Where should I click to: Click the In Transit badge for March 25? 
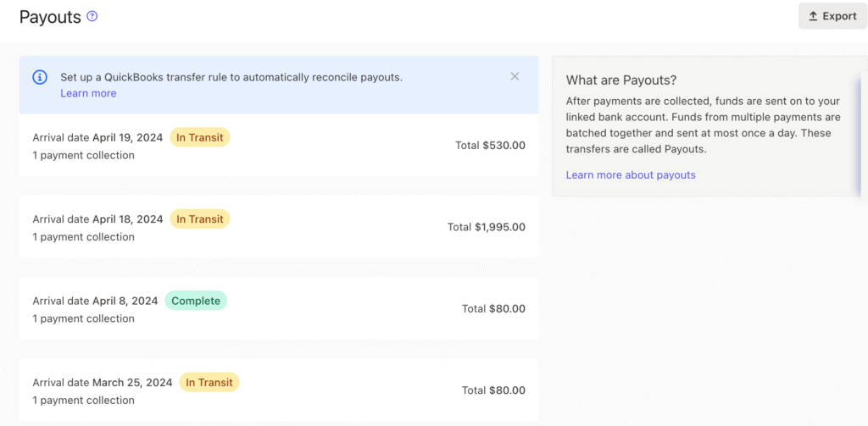pos(209,383)
